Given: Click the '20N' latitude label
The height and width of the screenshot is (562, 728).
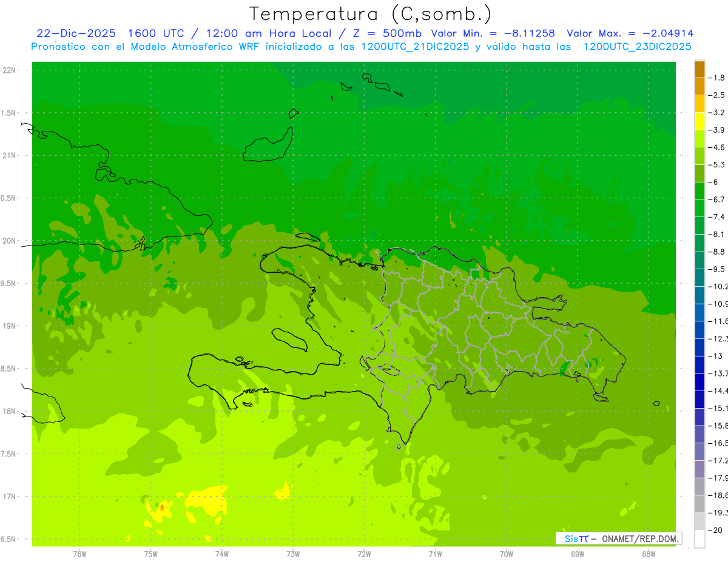Looking at the screenshot, I should coord(10,241).
